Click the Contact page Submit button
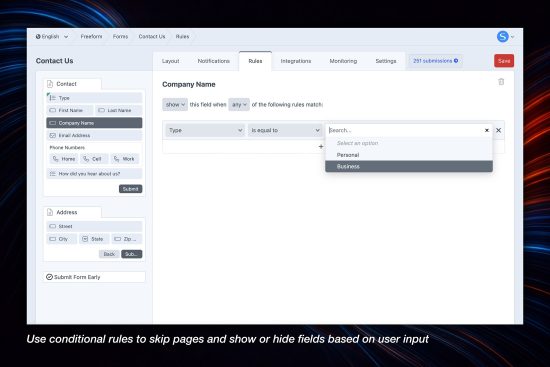550x367 pixels. click(130, 189)
